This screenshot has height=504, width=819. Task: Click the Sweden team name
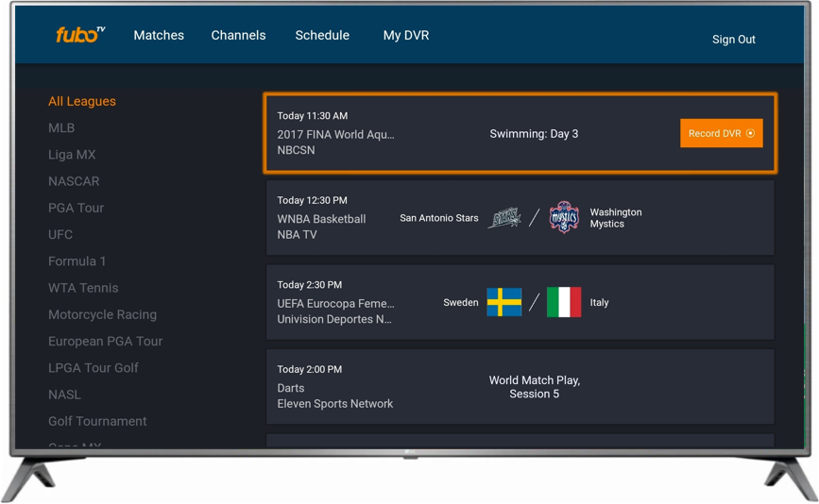pyautogui.click(x=461, y=303)
